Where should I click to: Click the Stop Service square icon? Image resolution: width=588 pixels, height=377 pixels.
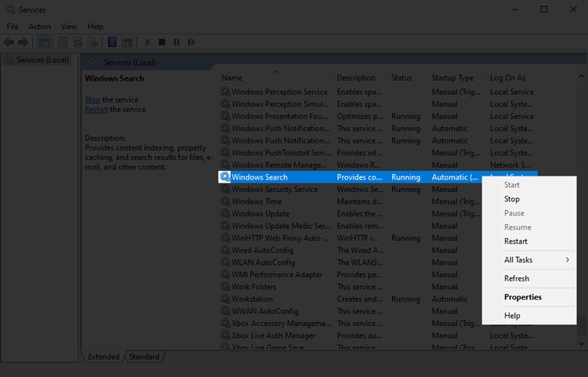[162, 42]
